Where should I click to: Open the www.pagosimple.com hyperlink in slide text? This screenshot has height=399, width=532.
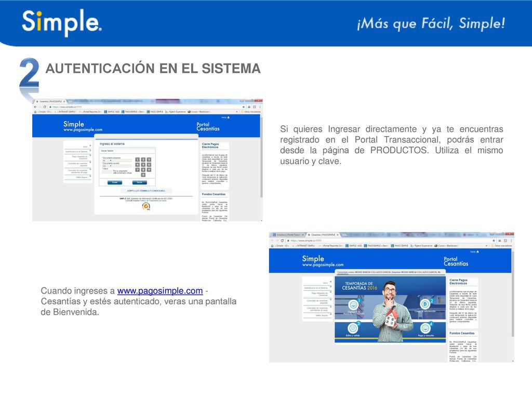[x=160, y=291]
